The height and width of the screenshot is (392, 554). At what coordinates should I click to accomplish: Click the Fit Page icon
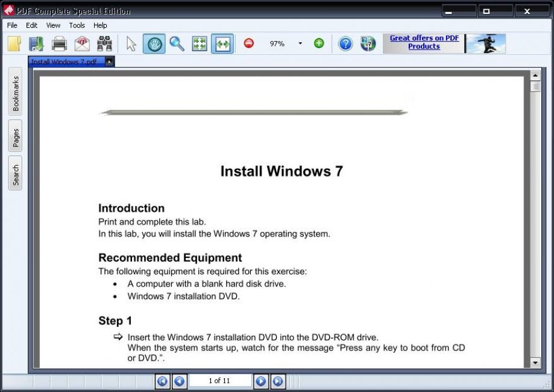click(x=200, y=44)
